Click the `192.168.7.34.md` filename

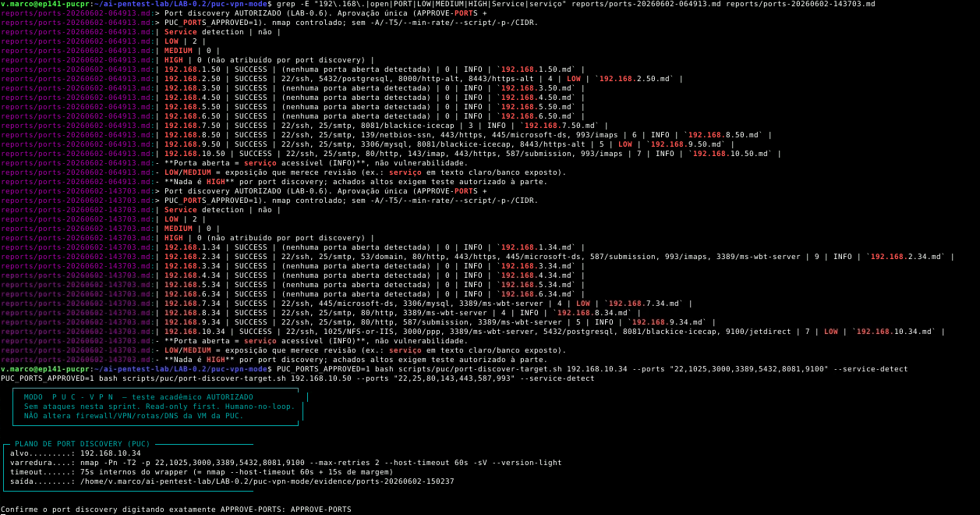click(x=645, y=304)
